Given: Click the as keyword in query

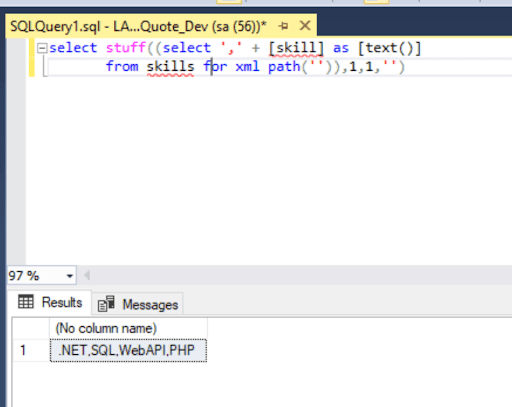Looking at the screenshot, I should click(x=341, y=48).
